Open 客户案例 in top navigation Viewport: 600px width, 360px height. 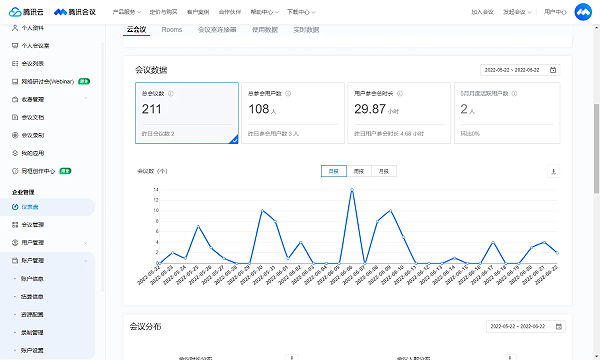[198, 12]
